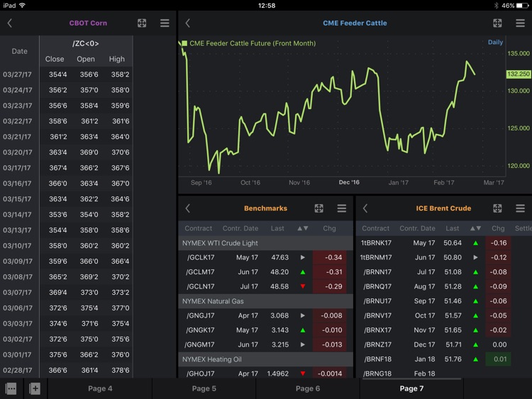Click the 132.250 current price label
The image size is (532, 399).
coord(518,74)
